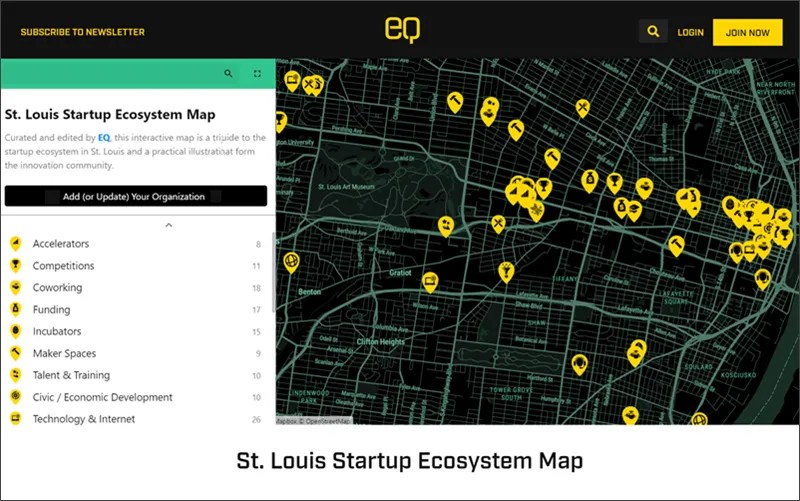The width and height of the screenshot is (800, 501).
Task: Toggle fullscreen view of the map panel
Action: click(x=257, y=73)
